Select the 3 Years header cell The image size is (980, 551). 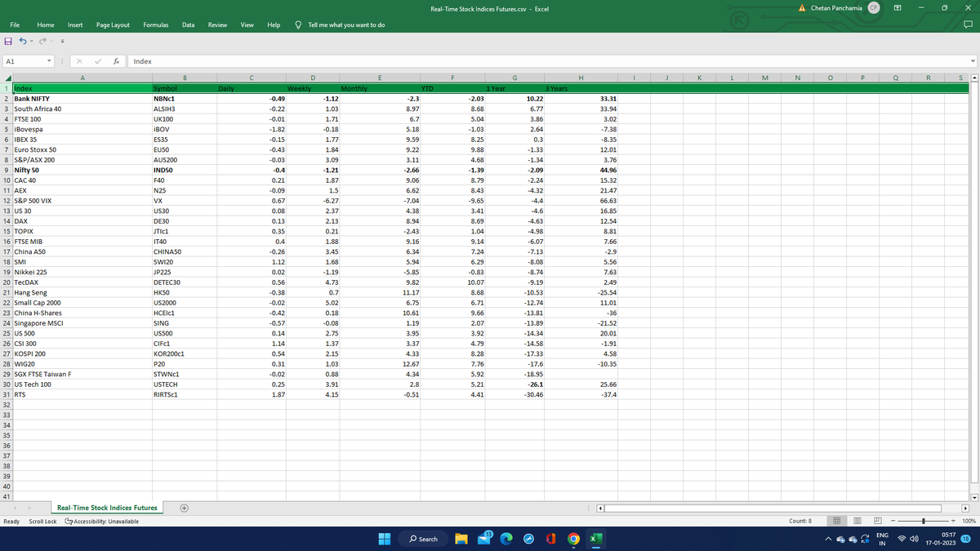(x=581, y=87)
